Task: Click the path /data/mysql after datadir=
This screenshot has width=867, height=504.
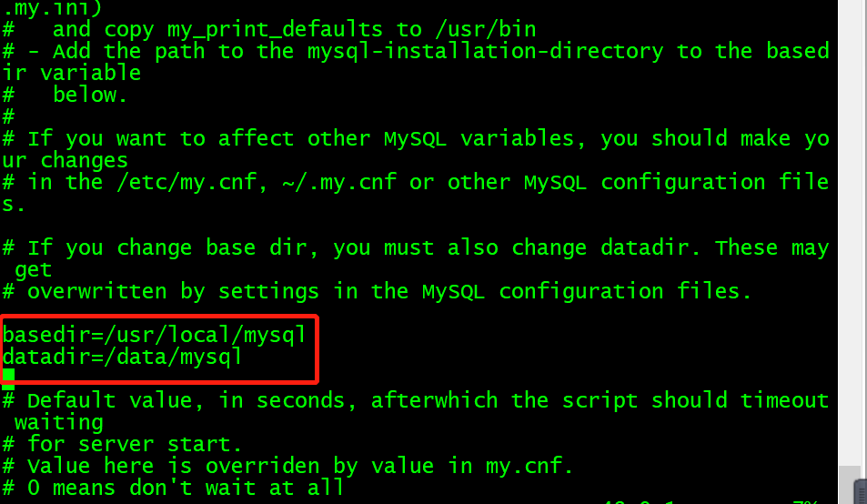Action: pyautogui.click(x=173, y=357)
